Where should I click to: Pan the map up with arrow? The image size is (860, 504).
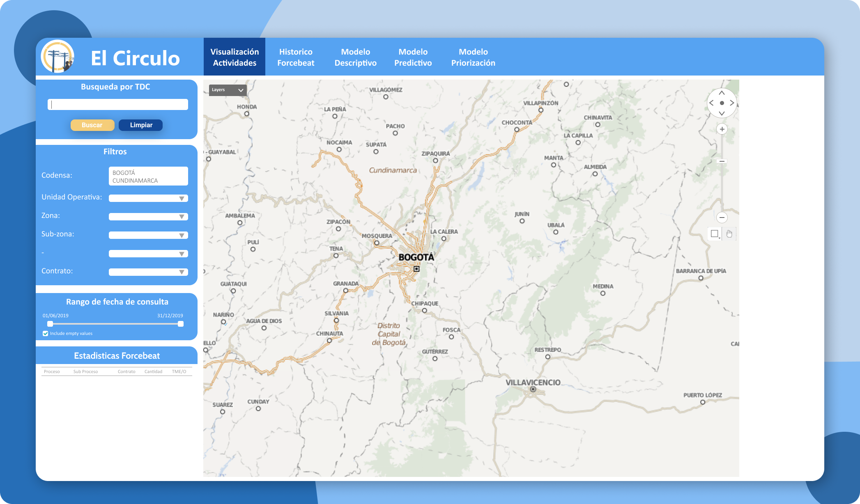722,93
